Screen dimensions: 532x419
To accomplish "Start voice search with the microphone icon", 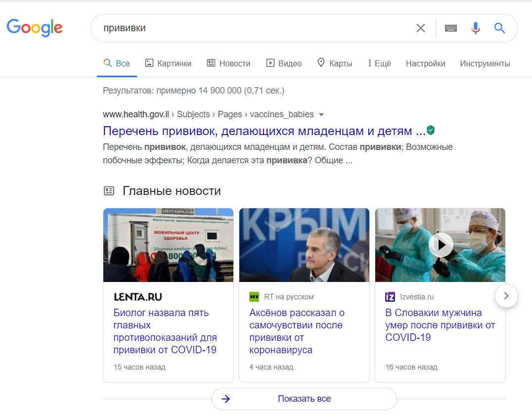I will (x=475, y=28).
